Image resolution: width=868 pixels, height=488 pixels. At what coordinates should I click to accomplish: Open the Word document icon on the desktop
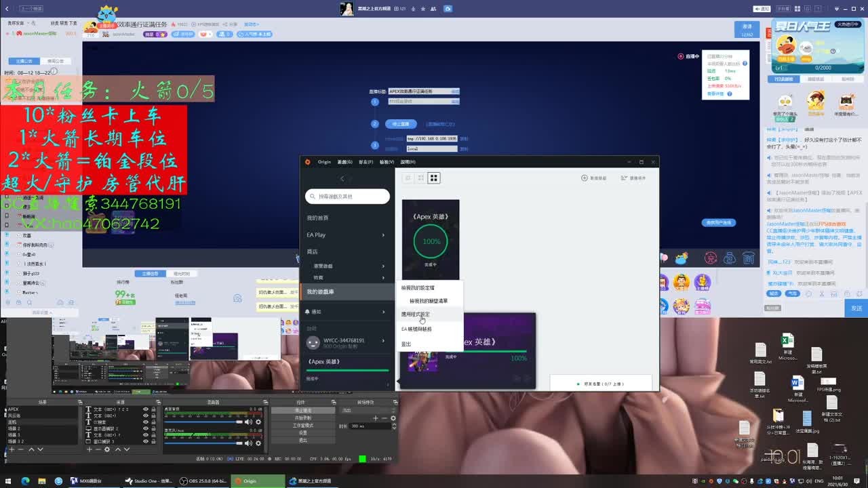797,384
